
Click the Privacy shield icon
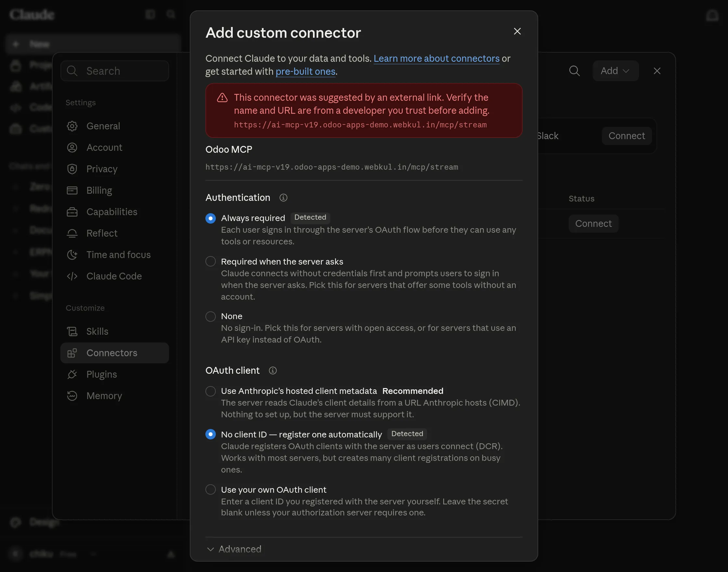coord(72,169)
